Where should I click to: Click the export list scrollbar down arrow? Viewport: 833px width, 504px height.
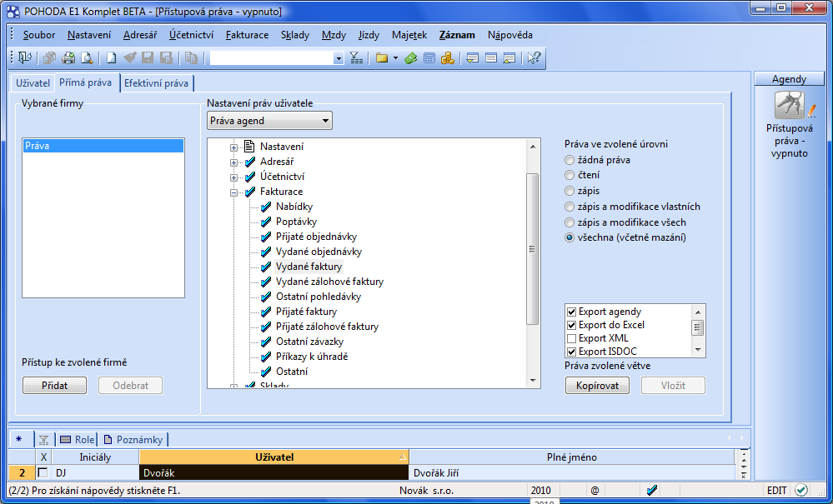699,350
